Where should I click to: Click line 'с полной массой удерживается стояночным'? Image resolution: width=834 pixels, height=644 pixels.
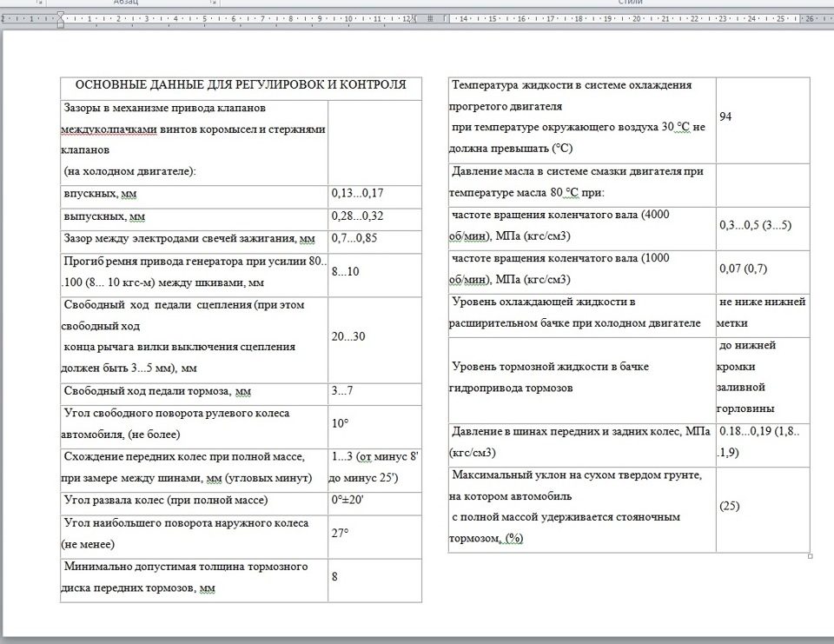pos(566,517)
